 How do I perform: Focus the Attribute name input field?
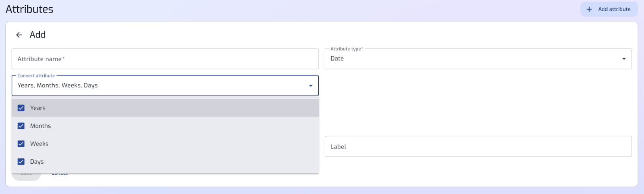[165, 59]
